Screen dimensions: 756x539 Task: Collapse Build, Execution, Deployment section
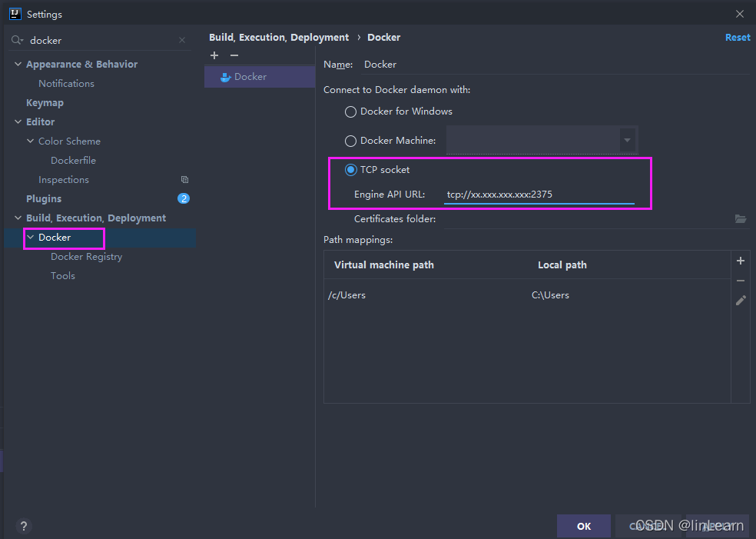[18, 218]
